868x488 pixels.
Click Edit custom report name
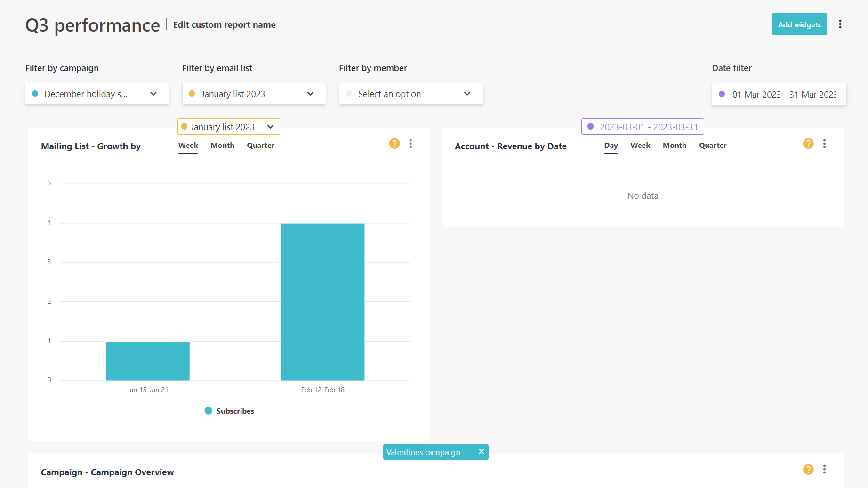224,24
